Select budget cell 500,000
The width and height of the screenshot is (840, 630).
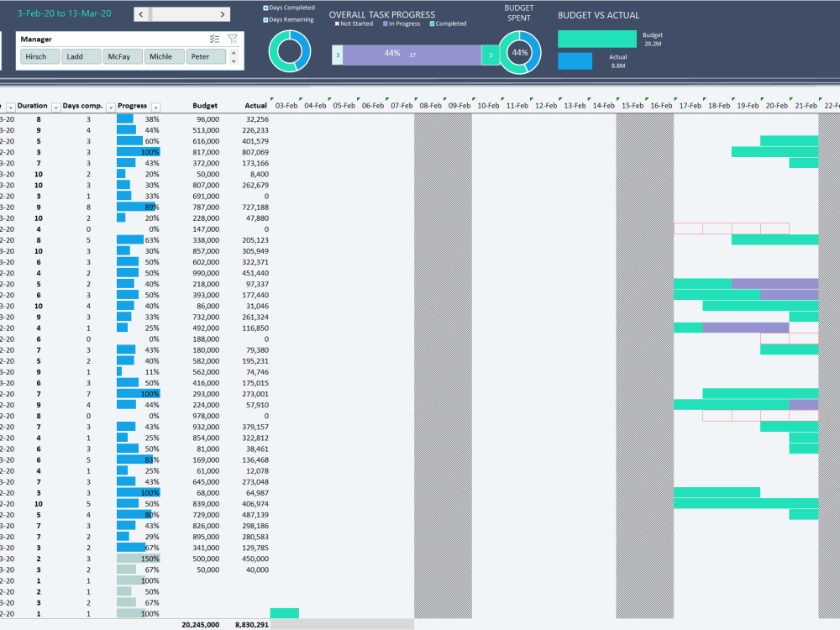(206, 559)
